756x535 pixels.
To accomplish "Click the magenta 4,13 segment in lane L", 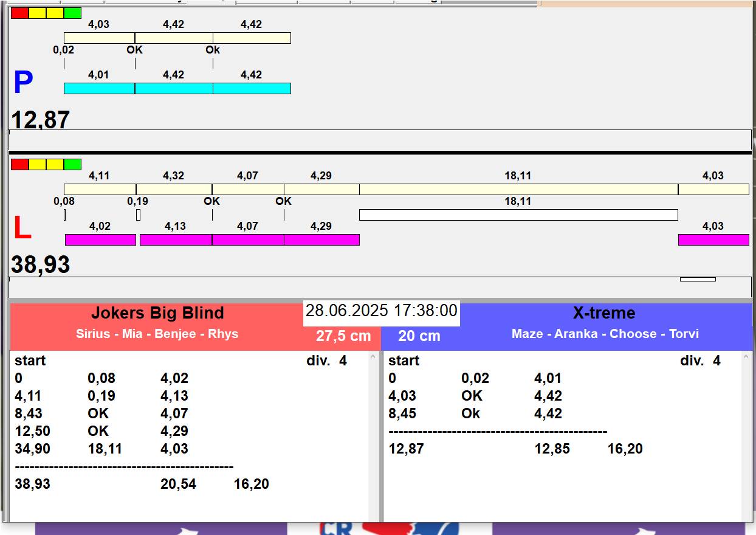I will (176, 240).
